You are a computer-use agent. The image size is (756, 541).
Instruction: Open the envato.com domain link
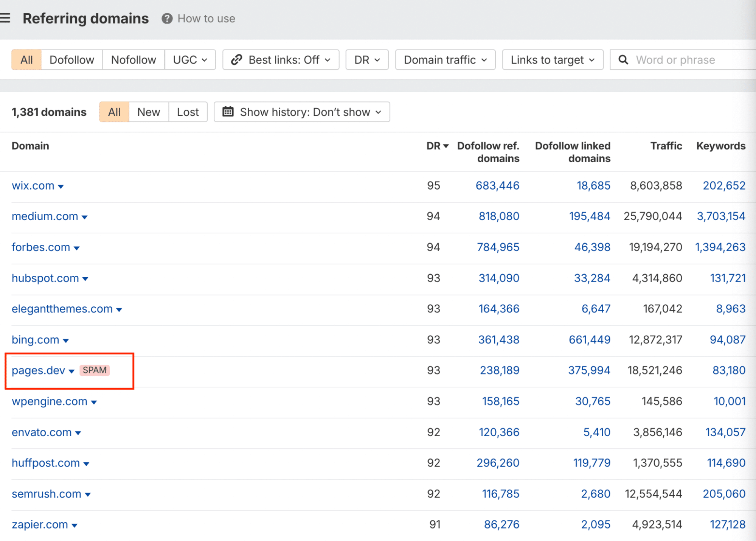click(42, 432)
